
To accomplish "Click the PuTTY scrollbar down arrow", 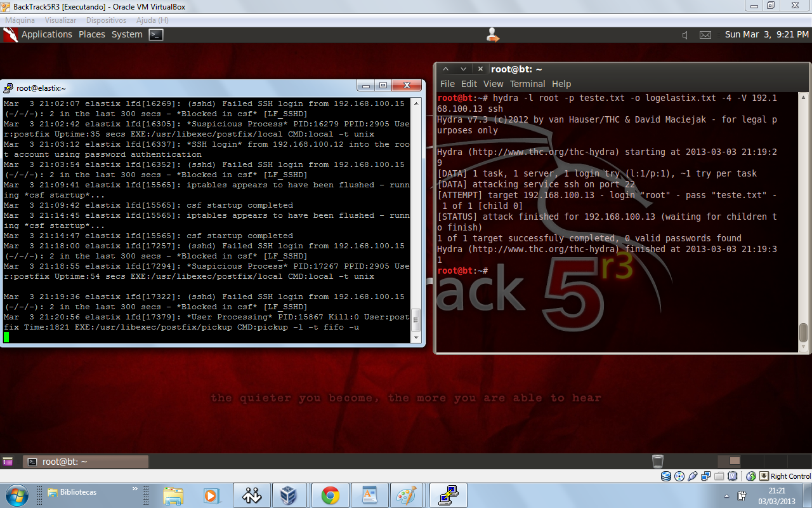I will 416,337.
